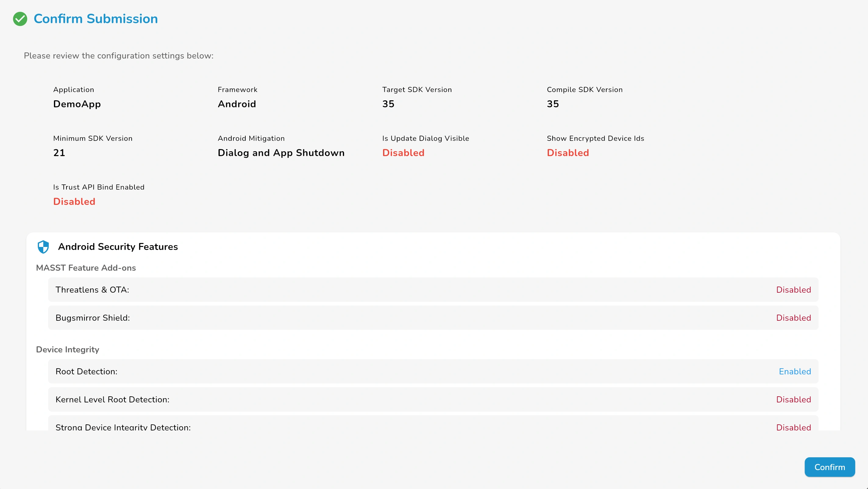This screenshot has width=868, height=489.
Task: Click the green checkmark icon
Action: [x=20, y=19]
